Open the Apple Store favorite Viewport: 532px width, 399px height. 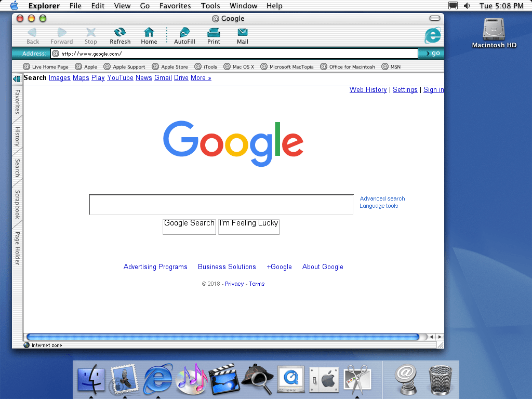[x=170, y=67]
